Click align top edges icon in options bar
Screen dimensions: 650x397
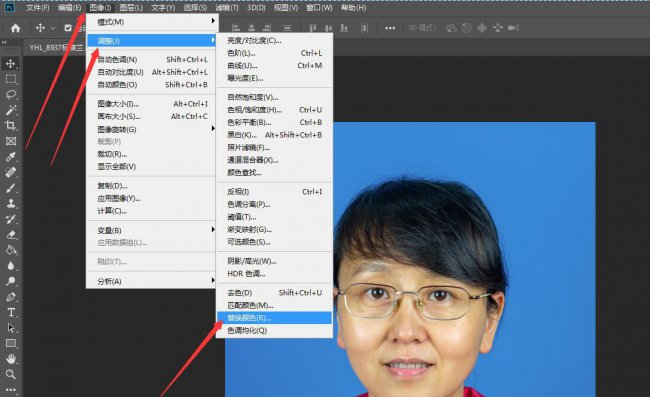(313, 28)
